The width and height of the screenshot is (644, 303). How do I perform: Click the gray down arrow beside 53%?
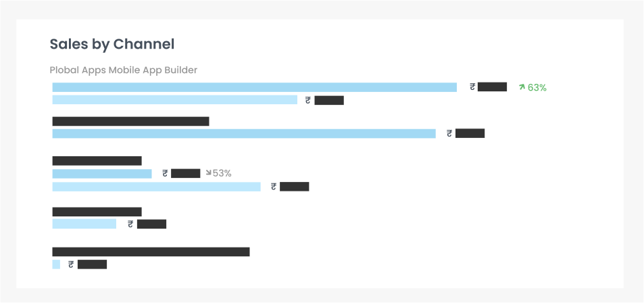209,173
